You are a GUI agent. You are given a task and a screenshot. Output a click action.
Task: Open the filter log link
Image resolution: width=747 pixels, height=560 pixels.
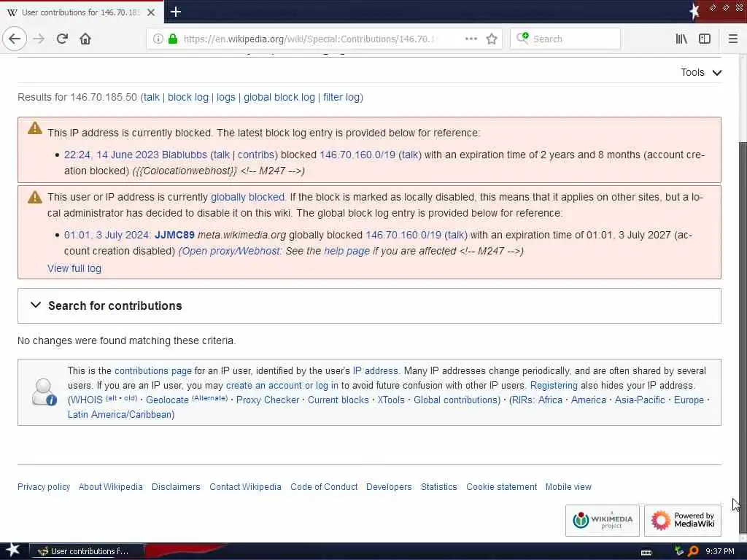pyautogui.click(x=341, y=97)
